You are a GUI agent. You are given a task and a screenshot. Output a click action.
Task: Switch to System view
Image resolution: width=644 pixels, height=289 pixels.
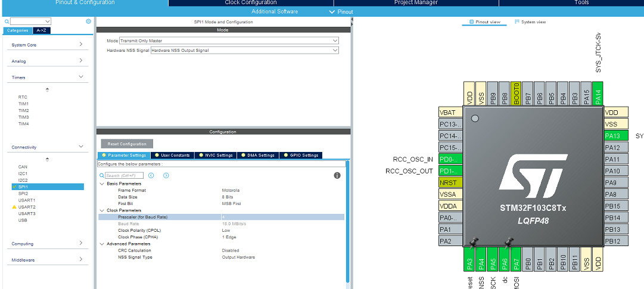click(x=530, y=22)
